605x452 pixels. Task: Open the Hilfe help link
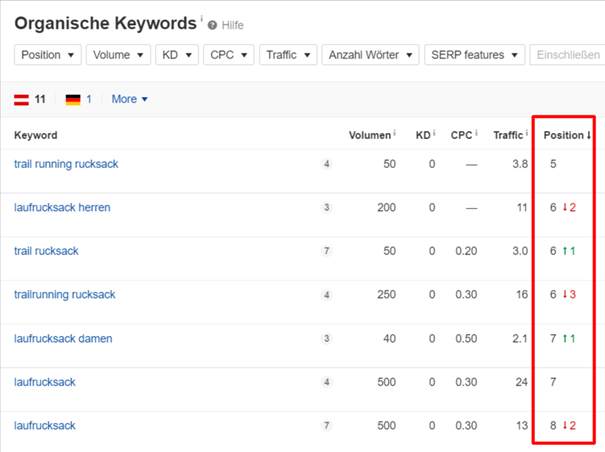[x=233, y=25]
